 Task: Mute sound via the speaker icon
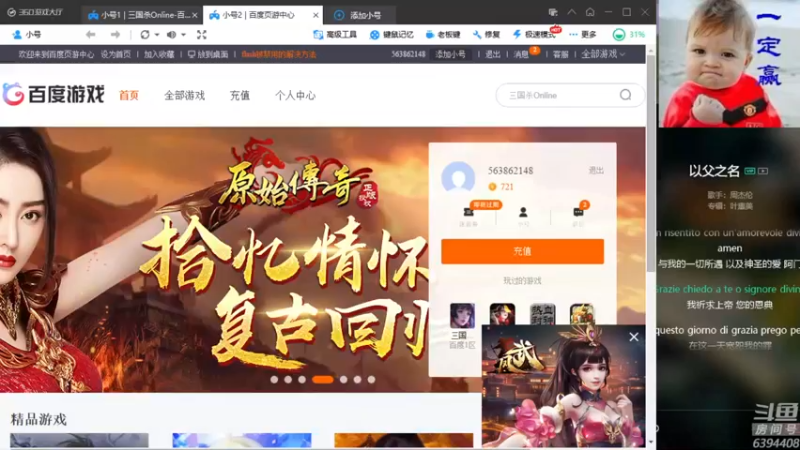click(x=171, y=35)
